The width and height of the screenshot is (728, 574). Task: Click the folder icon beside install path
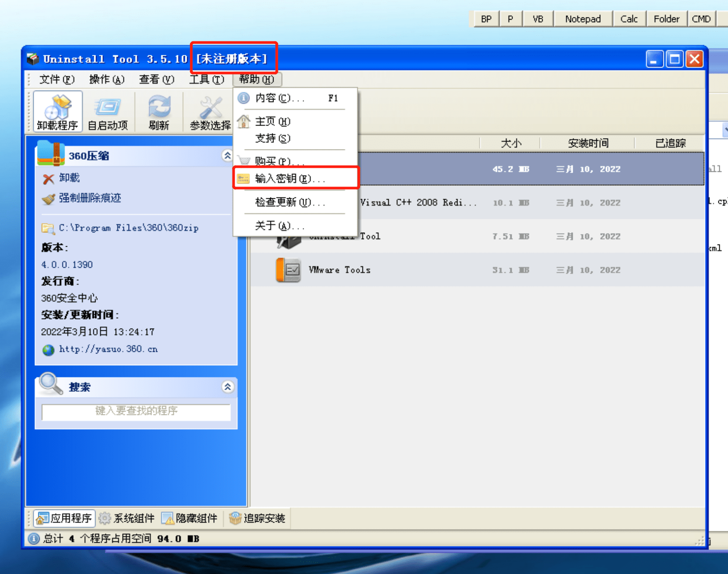[x=48, y=228]
